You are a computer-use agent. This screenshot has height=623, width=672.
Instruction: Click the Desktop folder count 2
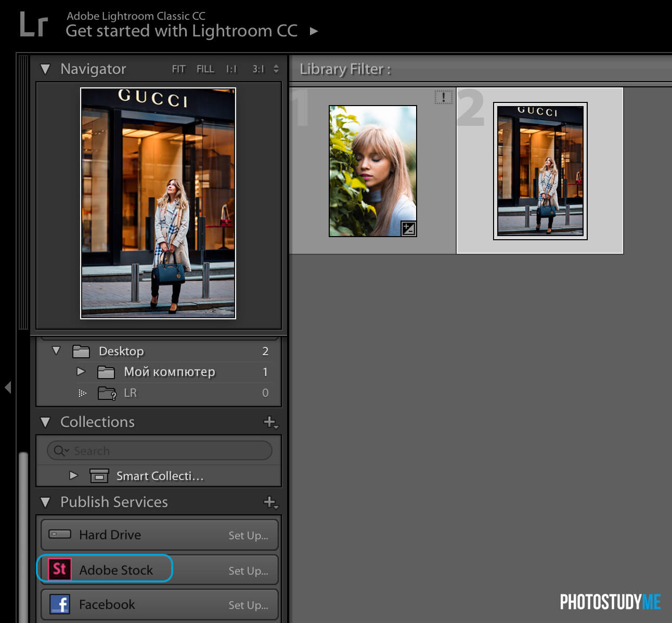click(x=265, y=352)
